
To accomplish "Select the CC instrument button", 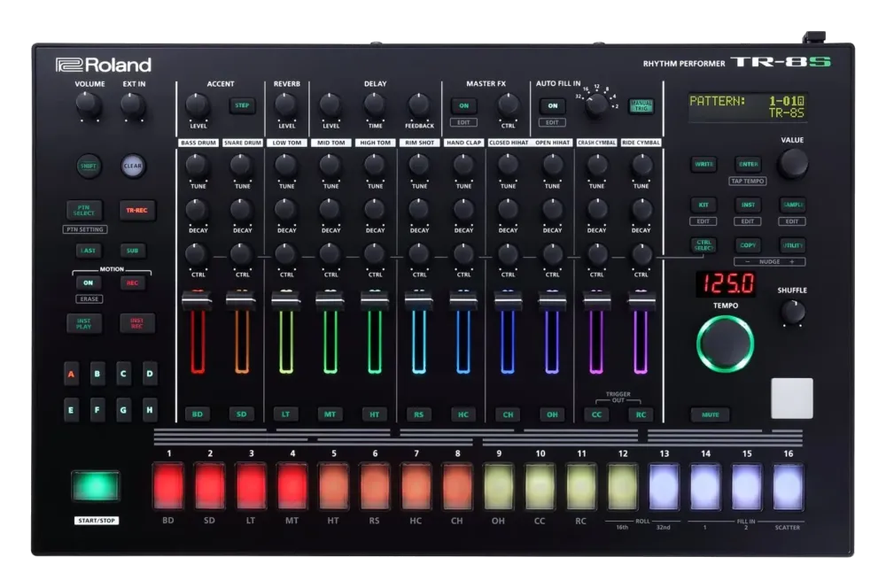I will (x=596, y=414).
